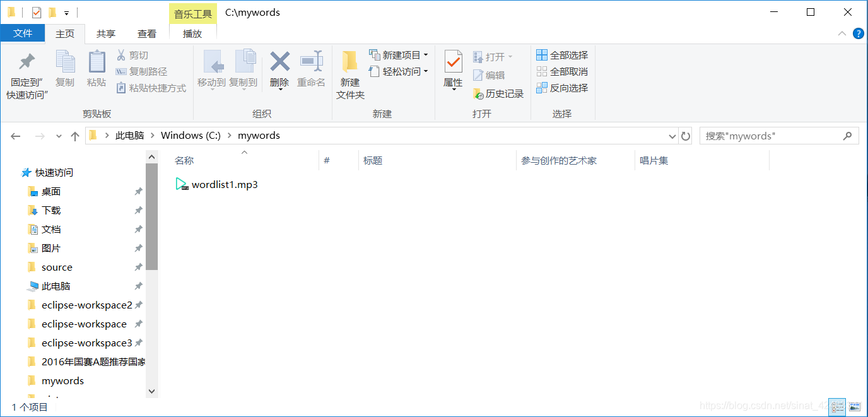Click This PC in address breadcrumb

129,136
